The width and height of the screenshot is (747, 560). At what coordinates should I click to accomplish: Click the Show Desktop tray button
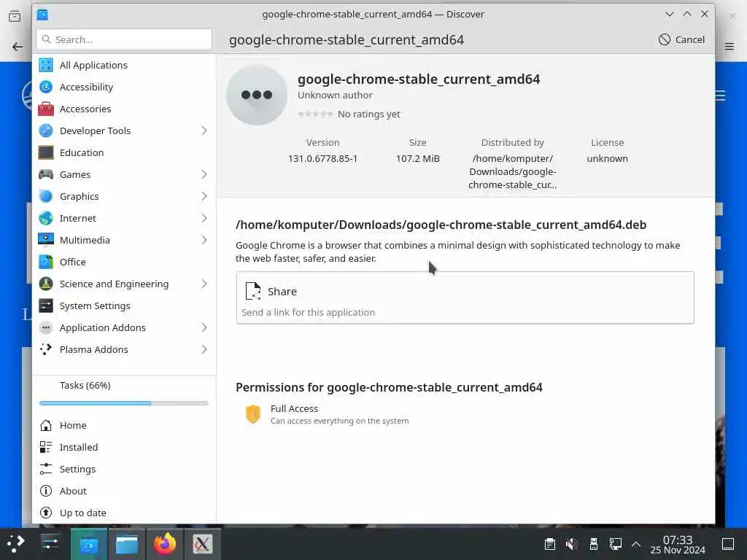[728, 544]
